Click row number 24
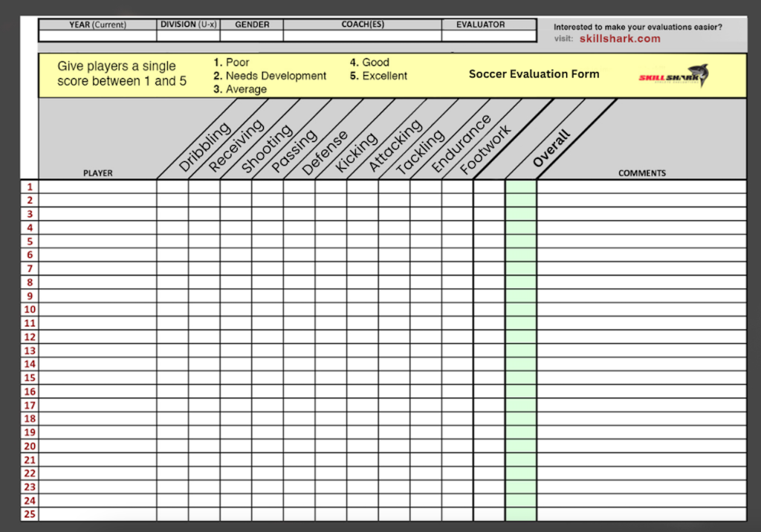 pos(30,501)
